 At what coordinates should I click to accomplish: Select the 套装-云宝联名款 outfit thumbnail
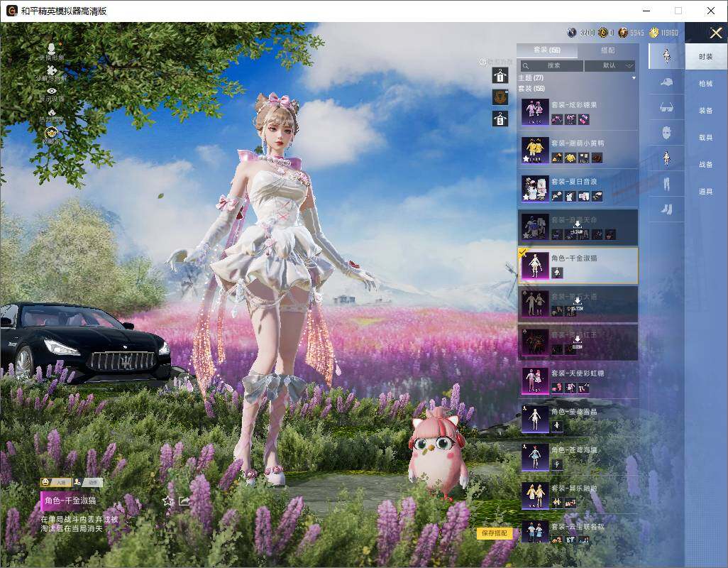(535, 532)
